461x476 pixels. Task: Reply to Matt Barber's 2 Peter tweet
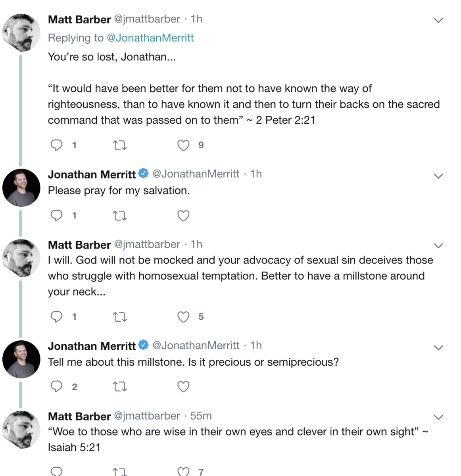[x=56, y=145]
